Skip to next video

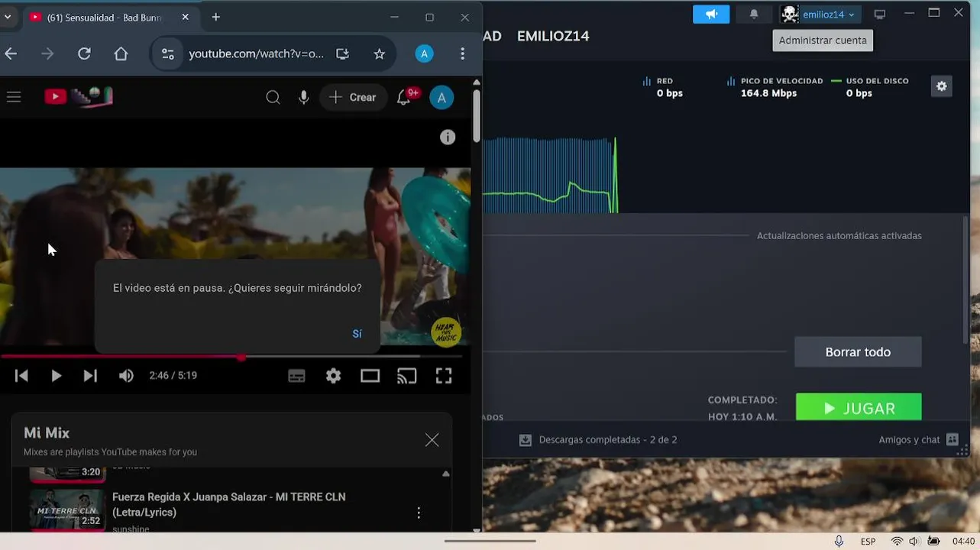click(x=90, y=375)
